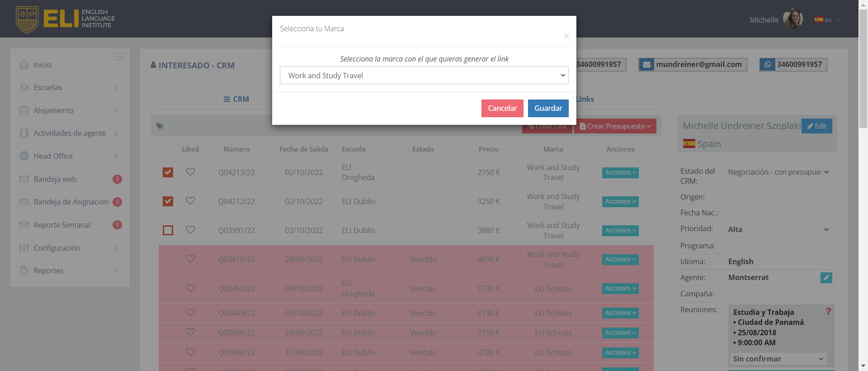
Task: Click the heart icon for quote Q04213/22
Action: coord(190,172)
